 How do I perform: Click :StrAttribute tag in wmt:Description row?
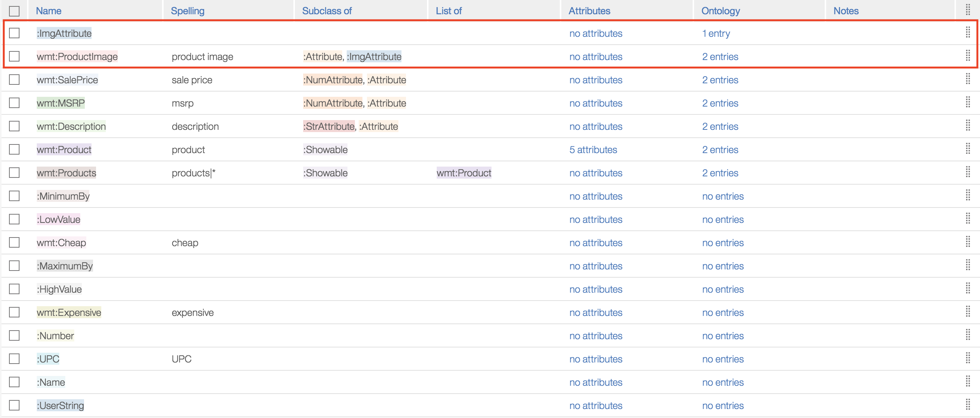329,126
